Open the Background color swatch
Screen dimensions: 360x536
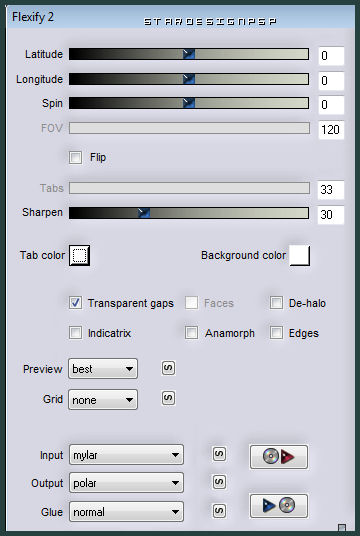click(x=300, y=255)
